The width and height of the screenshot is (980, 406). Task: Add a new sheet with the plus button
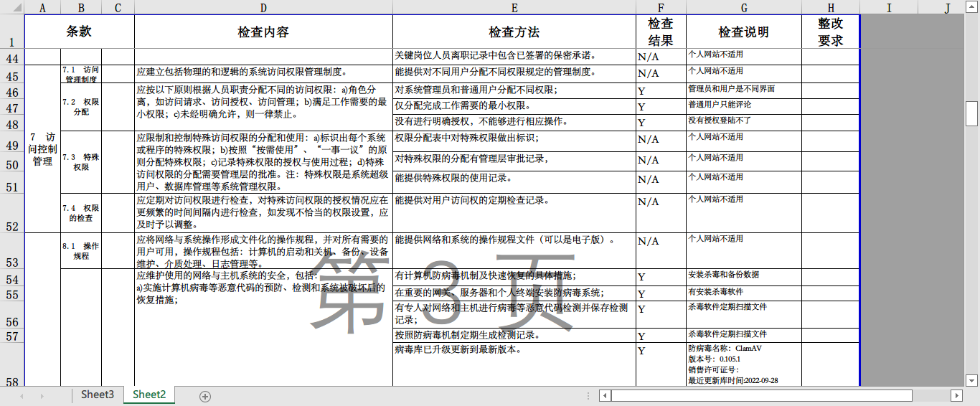pyautogui.click(x=205, y=396)
